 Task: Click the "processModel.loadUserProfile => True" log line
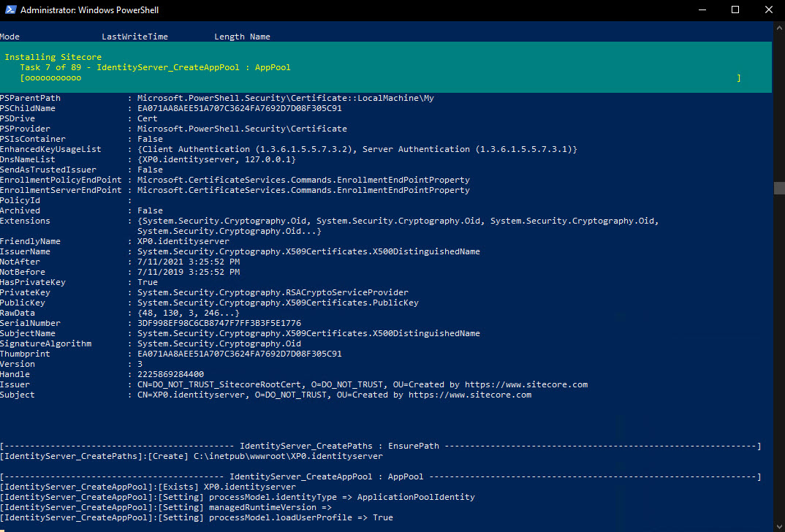point(196,517)
